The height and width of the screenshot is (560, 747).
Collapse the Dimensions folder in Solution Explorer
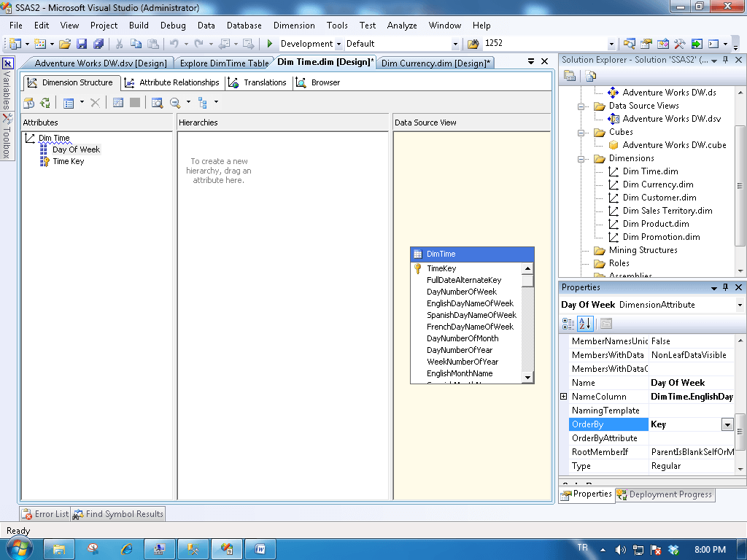click(x=581, y=158)
